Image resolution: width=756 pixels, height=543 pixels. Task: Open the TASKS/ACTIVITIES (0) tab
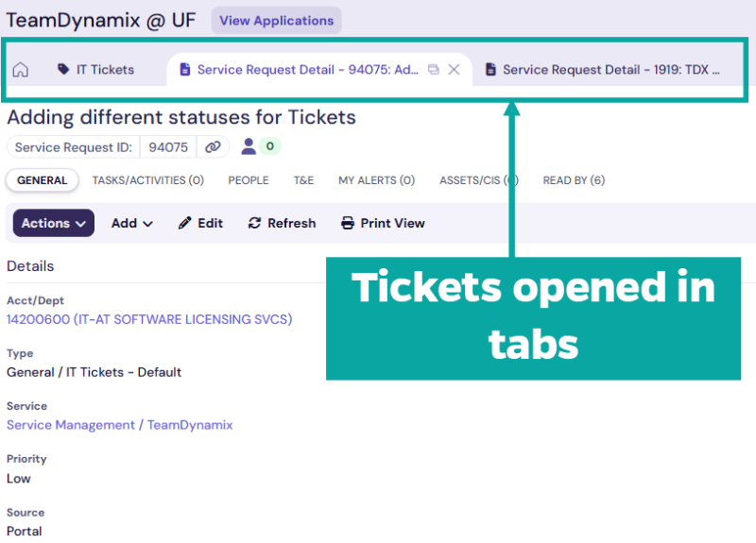(x=148, y=180)
